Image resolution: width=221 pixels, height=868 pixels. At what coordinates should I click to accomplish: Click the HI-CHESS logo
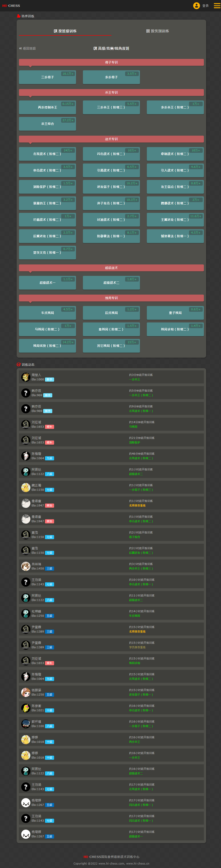pos(11,6)
